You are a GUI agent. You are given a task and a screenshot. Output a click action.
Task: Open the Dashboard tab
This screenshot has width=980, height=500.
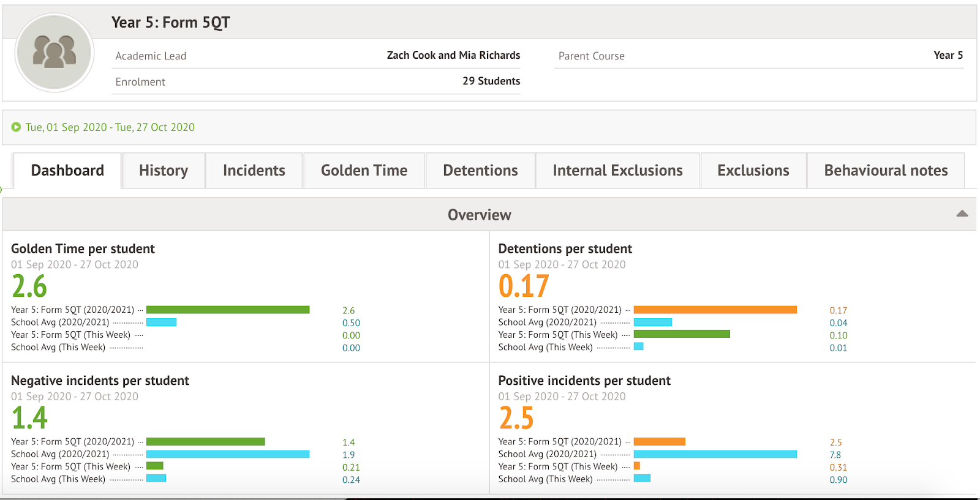coord(67,171)
